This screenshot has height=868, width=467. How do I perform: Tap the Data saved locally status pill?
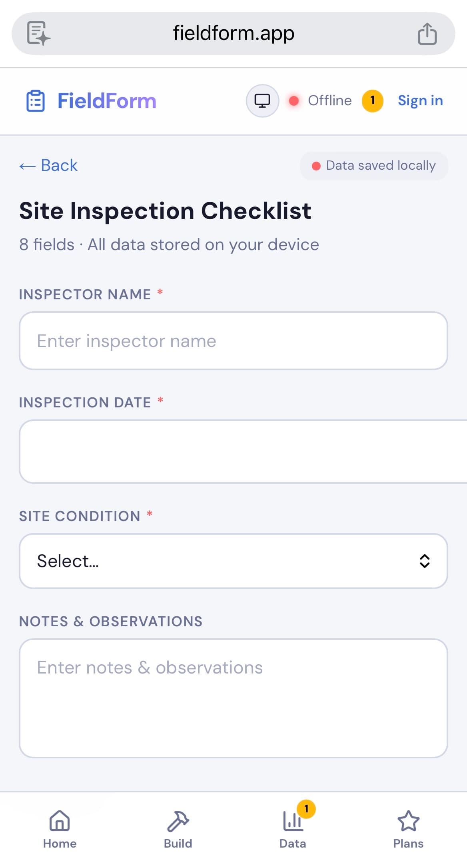[x=373, y=165]
